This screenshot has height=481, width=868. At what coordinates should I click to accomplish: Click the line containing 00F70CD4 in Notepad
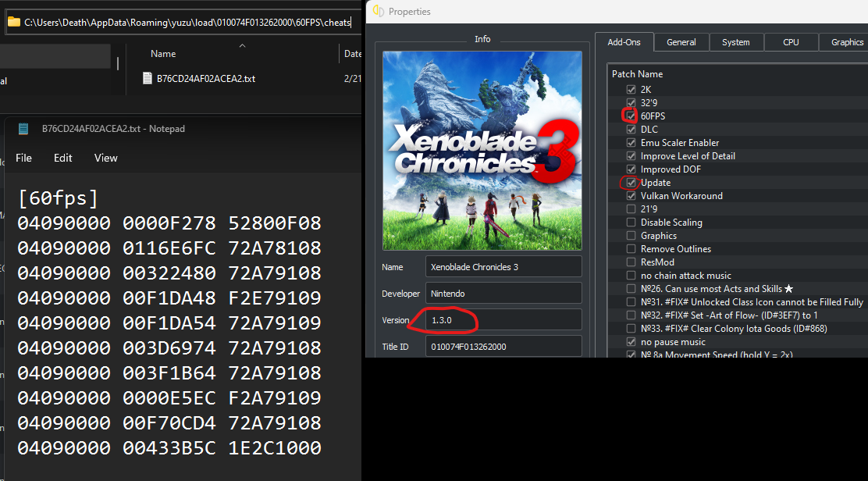[x=169, y=423]
